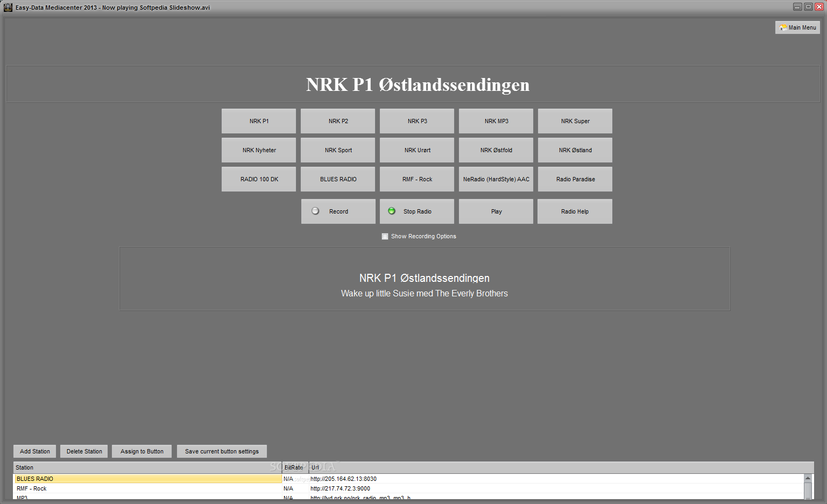Select the NRK Sport station button
The height and width of the screenshot is (504, 827).
(338, 150)
